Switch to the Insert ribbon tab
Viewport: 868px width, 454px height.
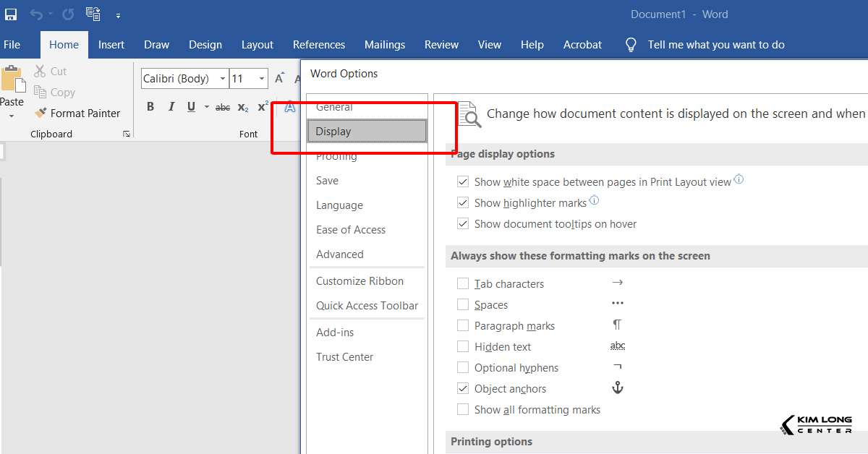coord(111,45)
